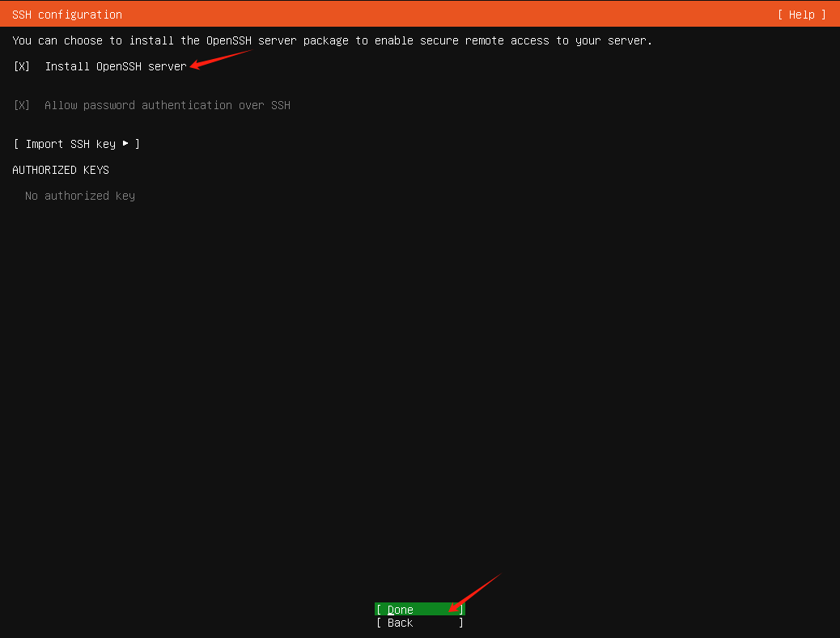Click the No authorized key entry
The image size is (840, 638).
pyautogui.click(x=79, y=195)
